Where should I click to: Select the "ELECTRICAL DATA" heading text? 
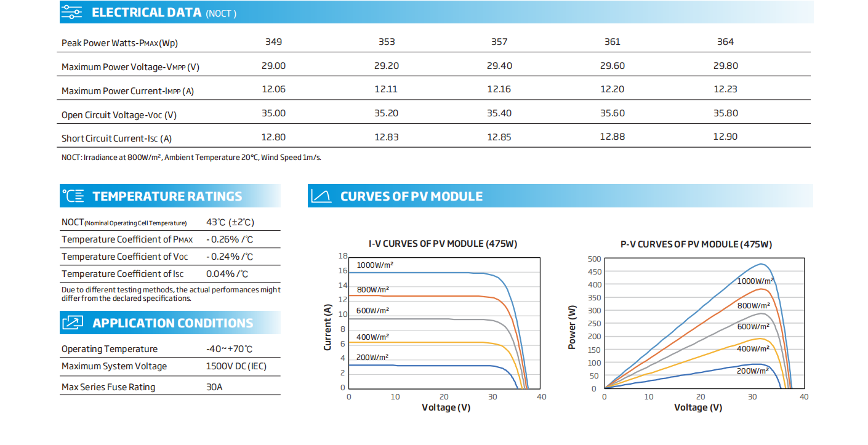147,12
